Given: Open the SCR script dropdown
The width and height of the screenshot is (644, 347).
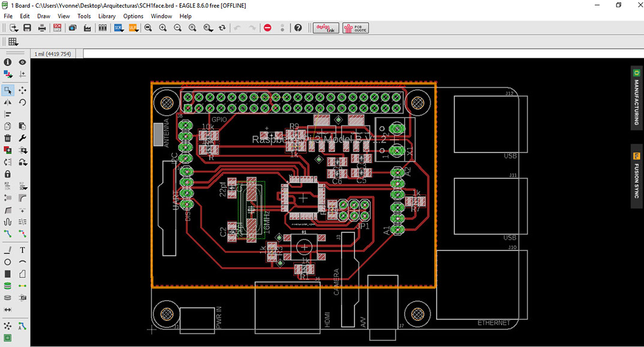Looking at the screenshot, I should tap(119, 28).
